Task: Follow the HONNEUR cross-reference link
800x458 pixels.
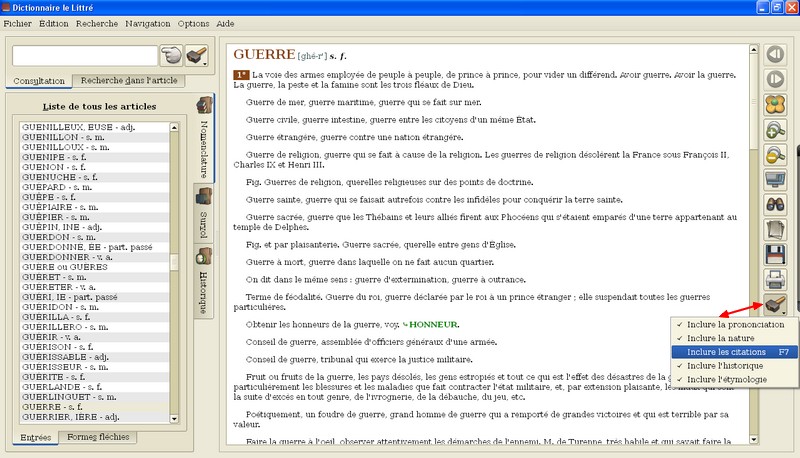Action: pos(433,324)
